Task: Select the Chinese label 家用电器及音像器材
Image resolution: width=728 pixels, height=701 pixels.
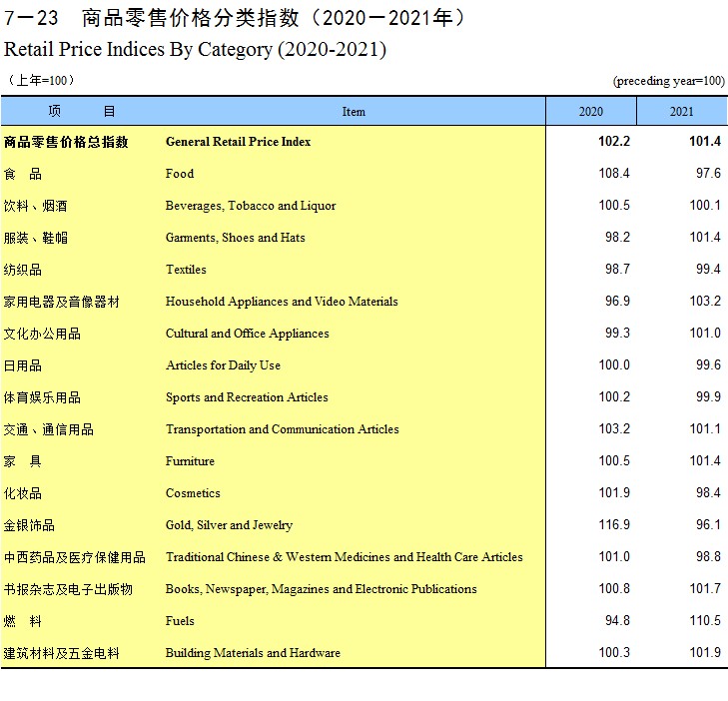Action: 61,302
